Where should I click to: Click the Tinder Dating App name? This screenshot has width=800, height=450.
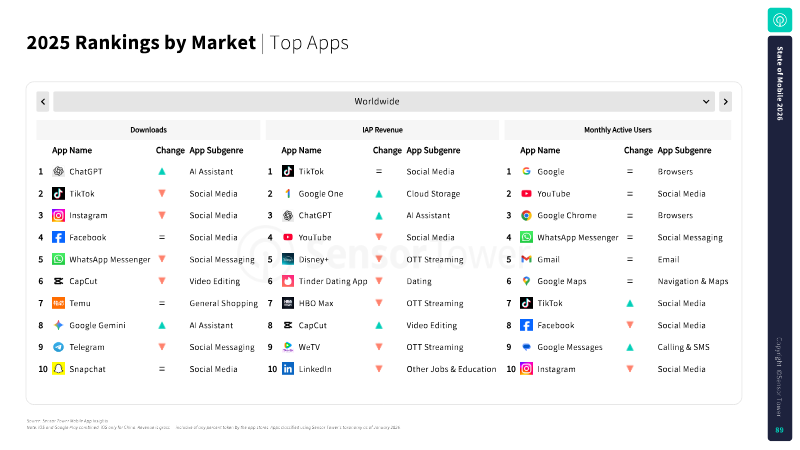[333, 281]
